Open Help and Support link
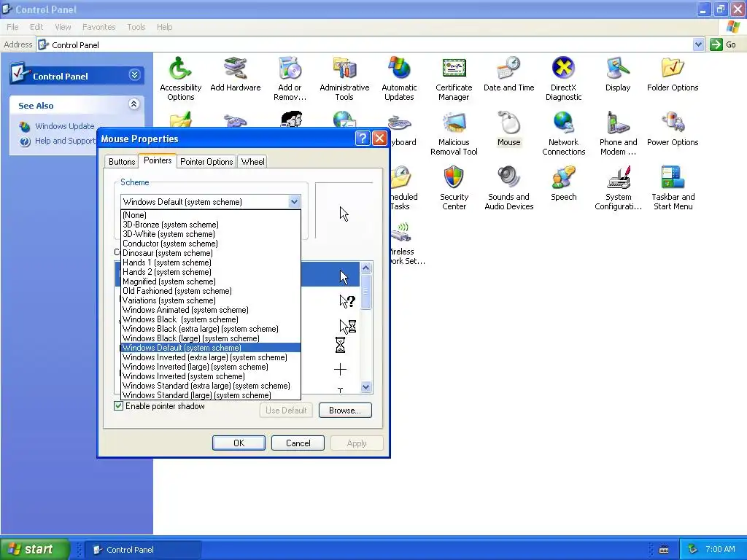This screenshot has height=560, width=747. click(65, 141)
